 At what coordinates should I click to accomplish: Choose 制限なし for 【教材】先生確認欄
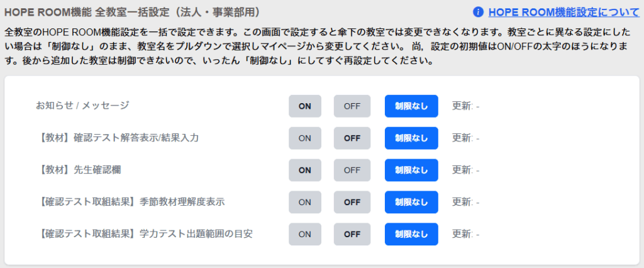pos(411,170)
